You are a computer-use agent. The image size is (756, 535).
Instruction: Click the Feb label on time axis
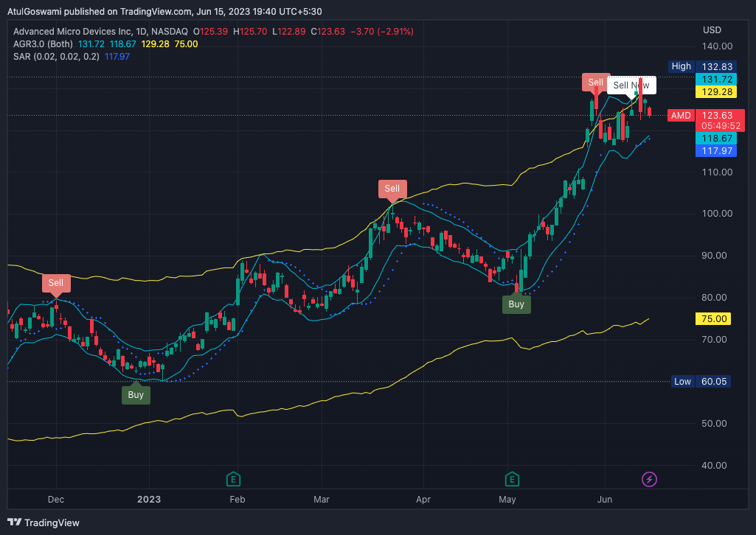237,500
